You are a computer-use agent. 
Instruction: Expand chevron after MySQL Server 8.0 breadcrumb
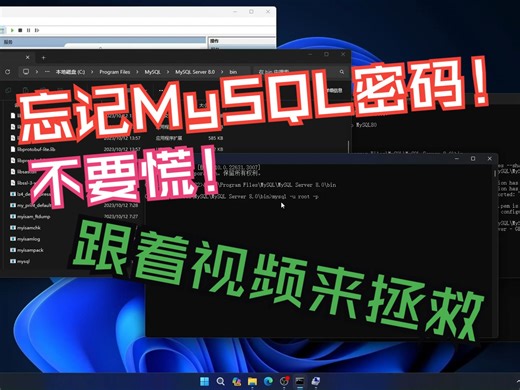pyautogui.click(x=222, y=72)
